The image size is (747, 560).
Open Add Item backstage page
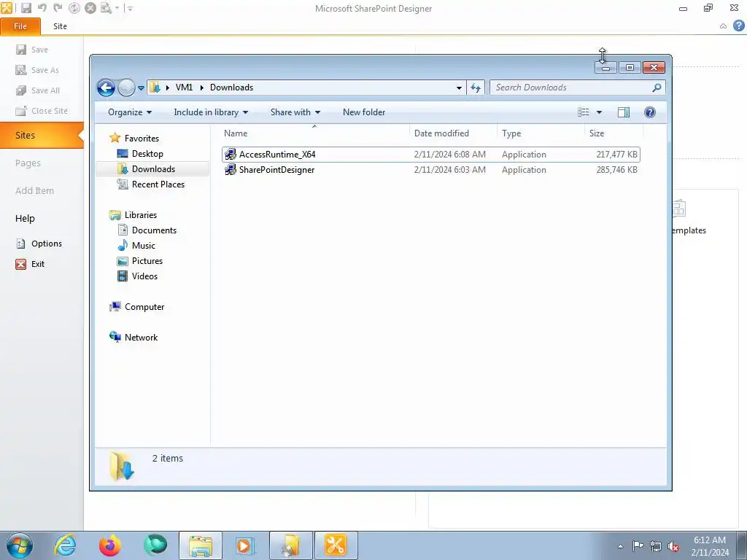(34, 190)
